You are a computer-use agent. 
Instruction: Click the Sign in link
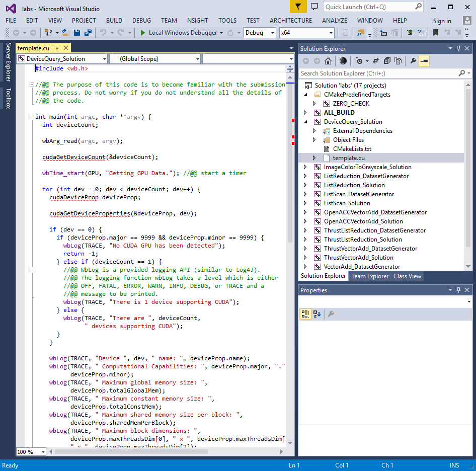442,21
